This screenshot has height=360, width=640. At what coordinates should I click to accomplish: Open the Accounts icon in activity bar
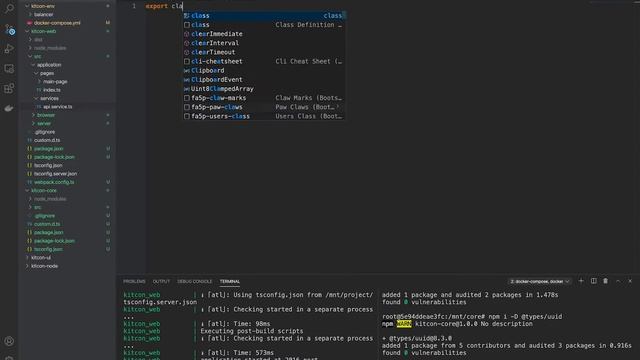(x=9, y=341)
